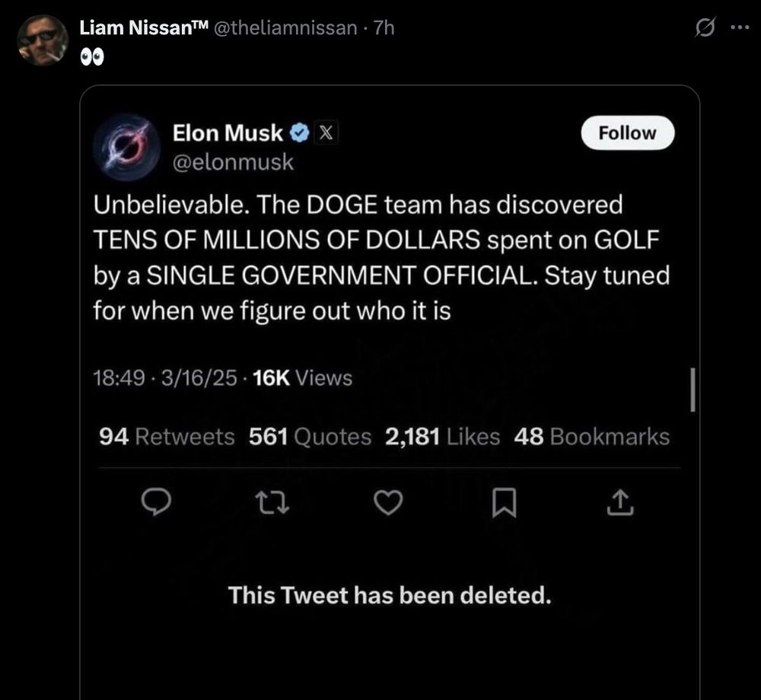
Task: Click the reply speech bubble icon
Action: pos(158,504)
